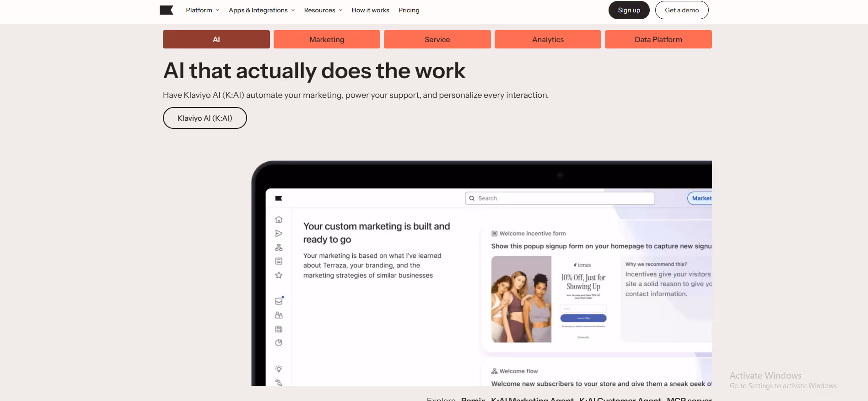This screenshot has height=401, width=868.
Task: Select the AI tab
Action: (x=216, y=39)
